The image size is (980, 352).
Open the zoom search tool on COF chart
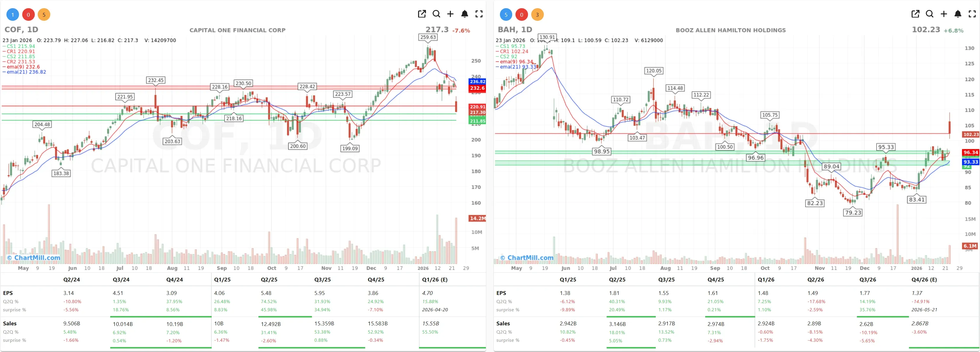pyautogui.click(x=436, y=14)
